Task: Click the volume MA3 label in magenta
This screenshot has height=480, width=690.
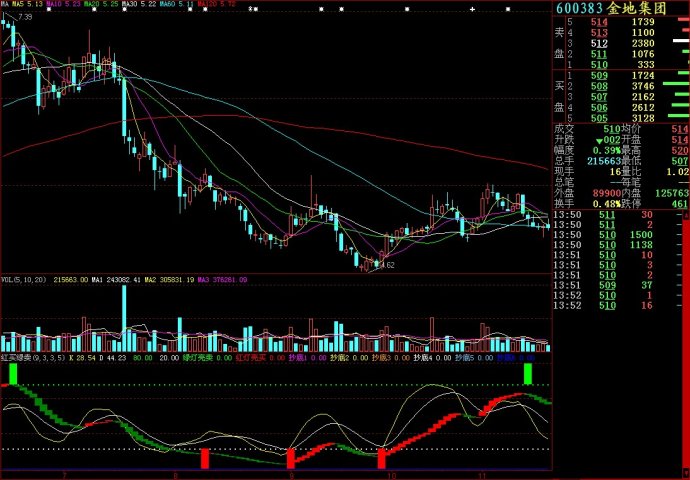Action: click(223, 280)
